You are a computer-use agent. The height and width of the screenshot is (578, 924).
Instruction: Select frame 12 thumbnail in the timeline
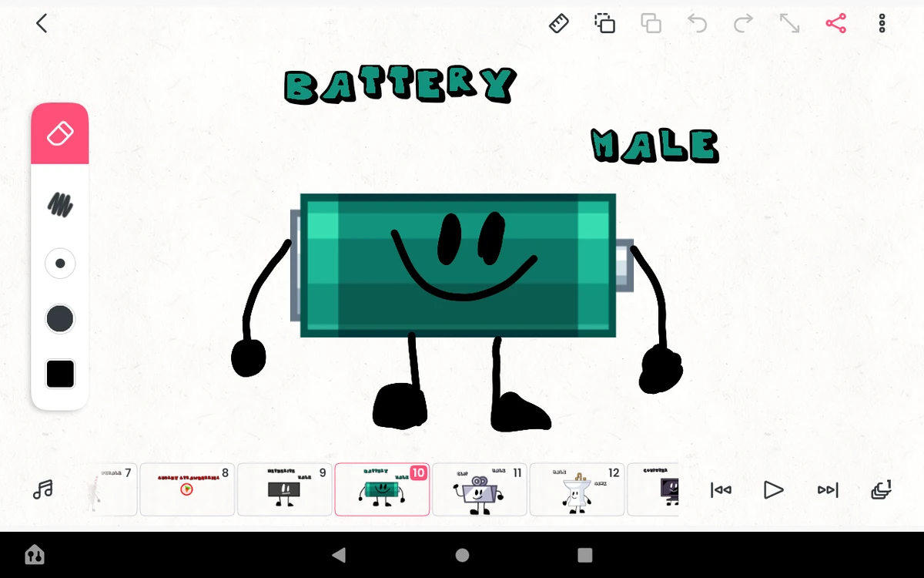tap(577, 489)
